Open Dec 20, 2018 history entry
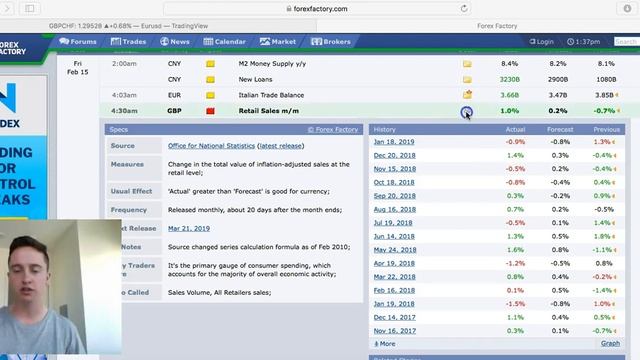The height and width of the screenshot is (360, 640). (x=394, y=156)
